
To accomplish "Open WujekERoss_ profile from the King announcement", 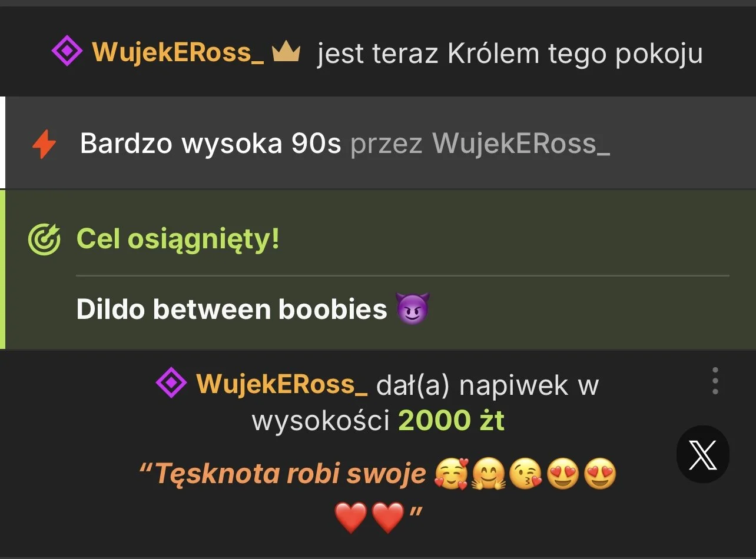I will [178, 52].
